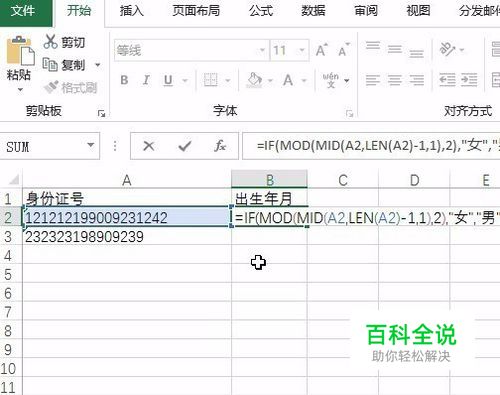Center text horizontally
The height and width of the screenshot is (395, 500).
[x=395, y=80]
